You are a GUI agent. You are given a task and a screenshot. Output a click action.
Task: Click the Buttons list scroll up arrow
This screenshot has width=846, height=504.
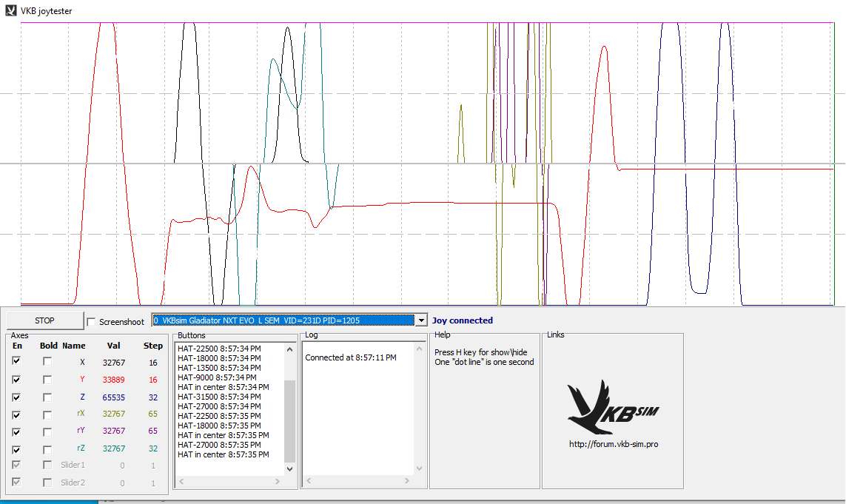(289, 349)
